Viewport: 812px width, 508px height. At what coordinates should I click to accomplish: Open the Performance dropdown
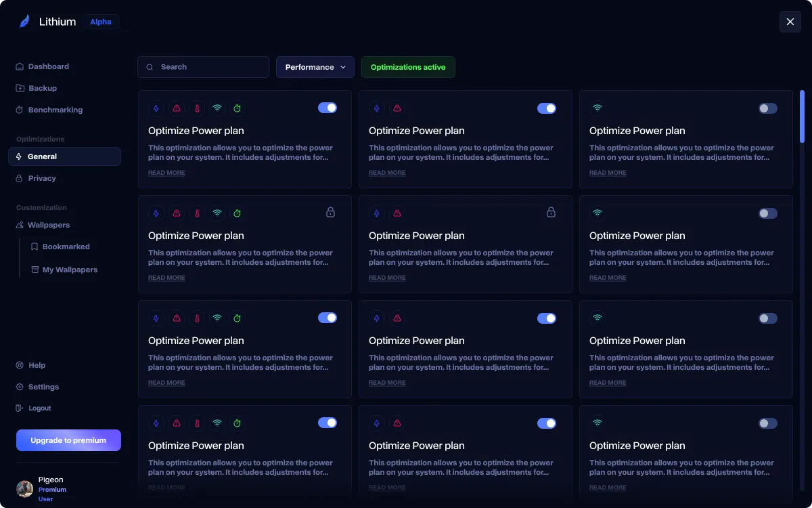click(x=315, y=67)
